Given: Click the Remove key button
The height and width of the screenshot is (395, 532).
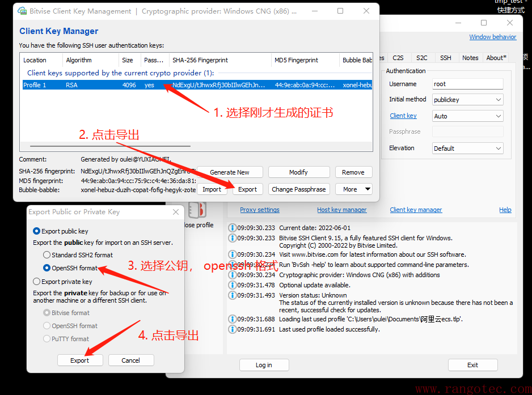Looking at the screenshot, I should [353, 172].
